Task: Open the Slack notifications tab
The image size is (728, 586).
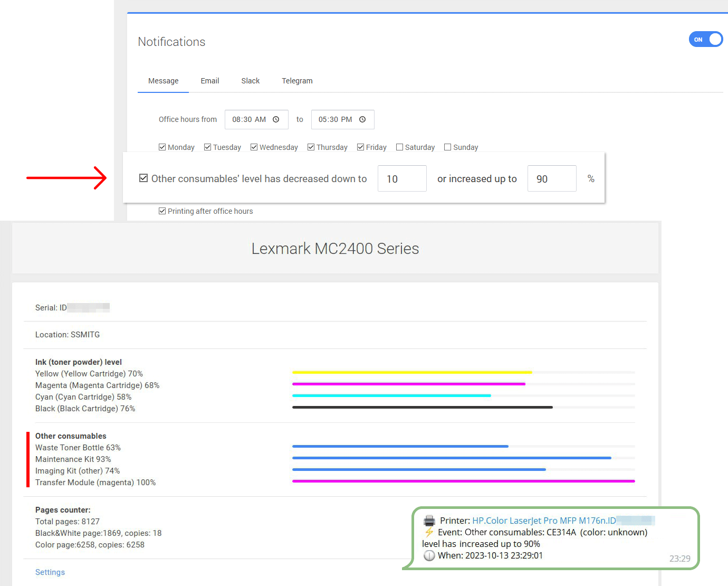Action: (x=251, y=81)
